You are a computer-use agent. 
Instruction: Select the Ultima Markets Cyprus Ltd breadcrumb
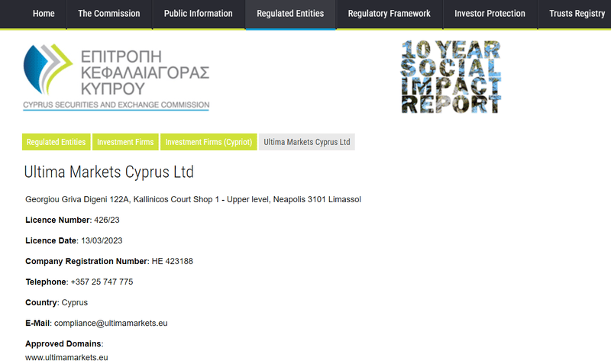click(x=307, y=142)
